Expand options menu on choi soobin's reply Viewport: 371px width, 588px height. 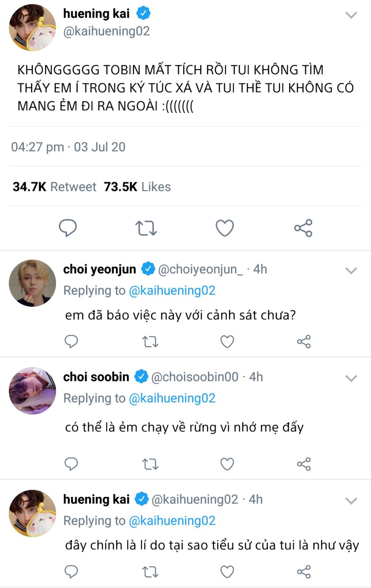pos(351,378)
